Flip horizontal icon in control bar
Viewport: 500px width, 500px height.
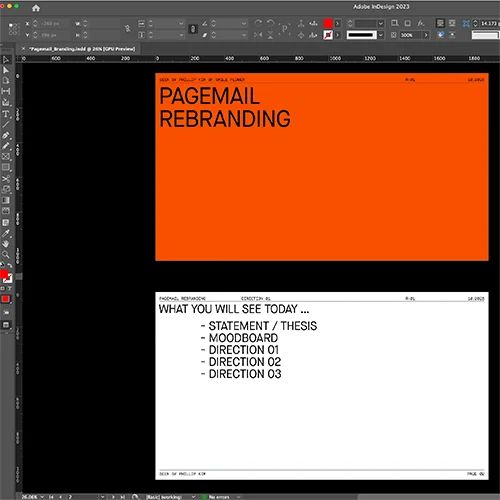(258, 35)
